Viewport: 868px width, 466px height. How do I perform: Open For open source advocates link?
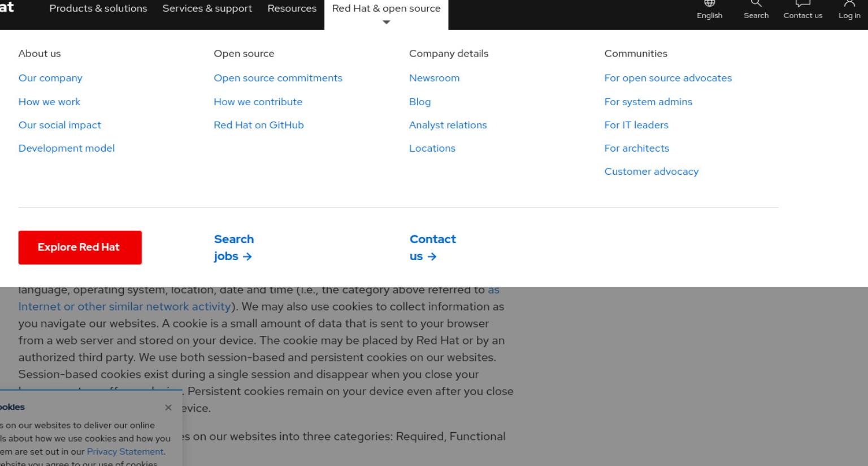point(668,78)
